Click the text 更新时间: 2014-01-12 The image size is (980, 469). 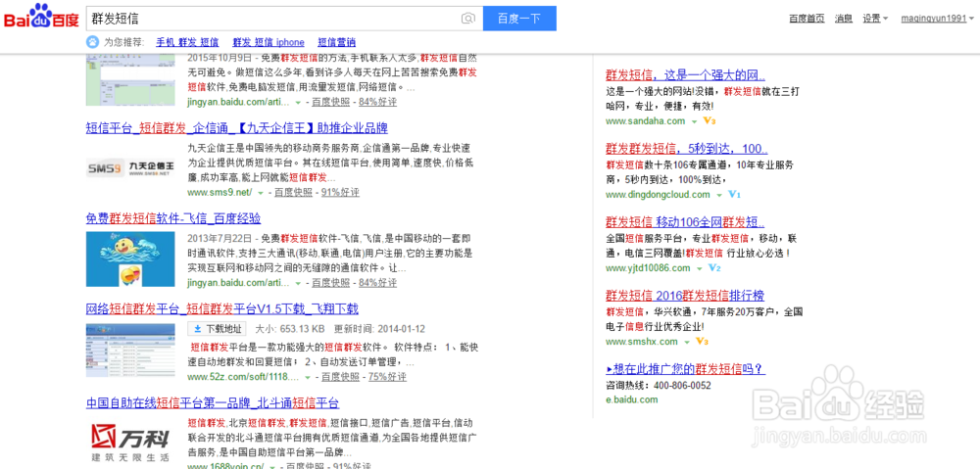(379, 328)
